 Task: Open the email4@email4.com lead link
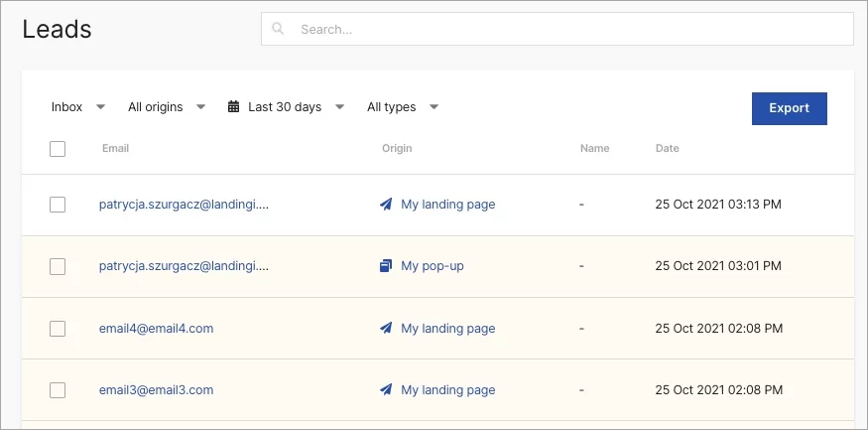(x=156, y=329)
